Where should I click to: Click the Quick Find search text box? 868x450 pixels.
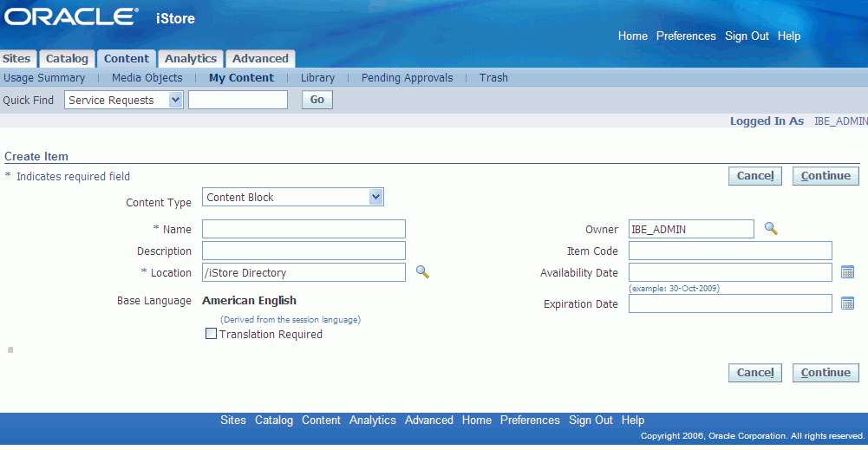tap(238, 101)
